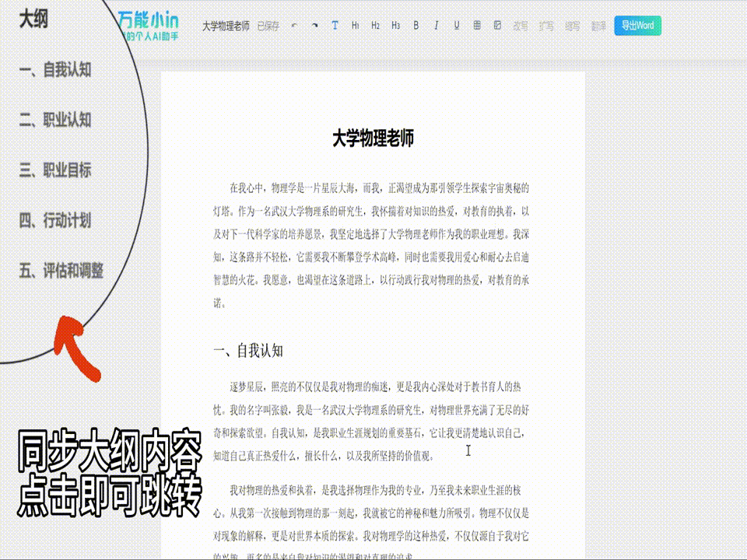Apply H2 heading style
This screenshot has height=560, width=747.
point(375,26)
